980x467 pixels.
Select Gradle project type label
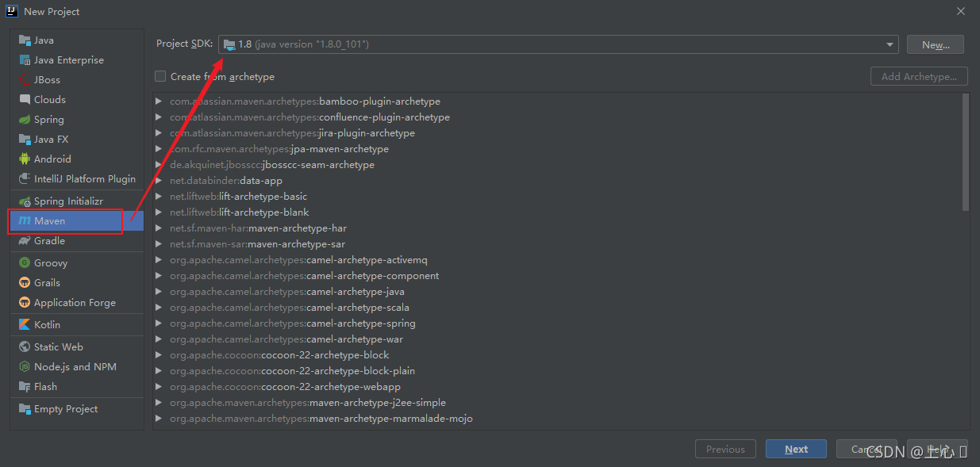[x=49, y=240]
